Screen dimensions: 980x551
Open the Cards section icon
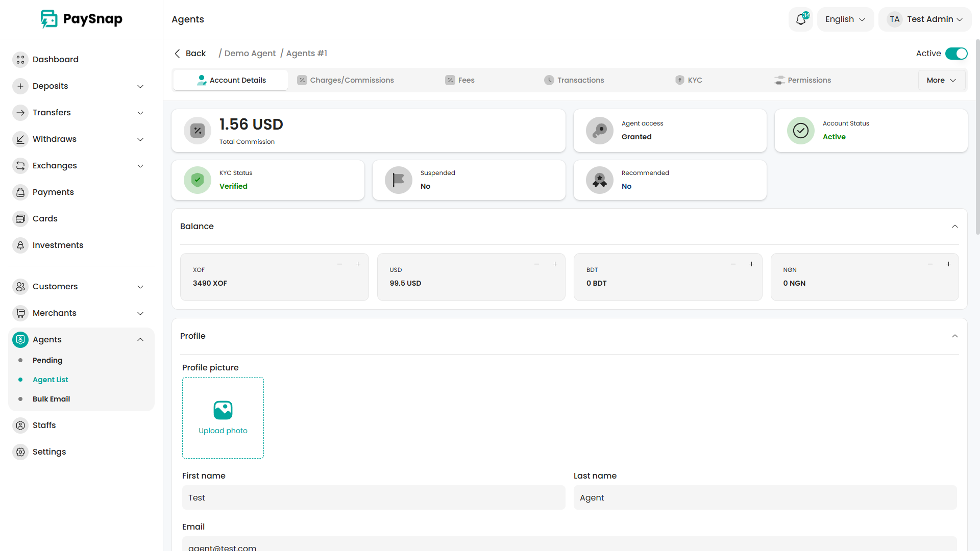point(20,219)
